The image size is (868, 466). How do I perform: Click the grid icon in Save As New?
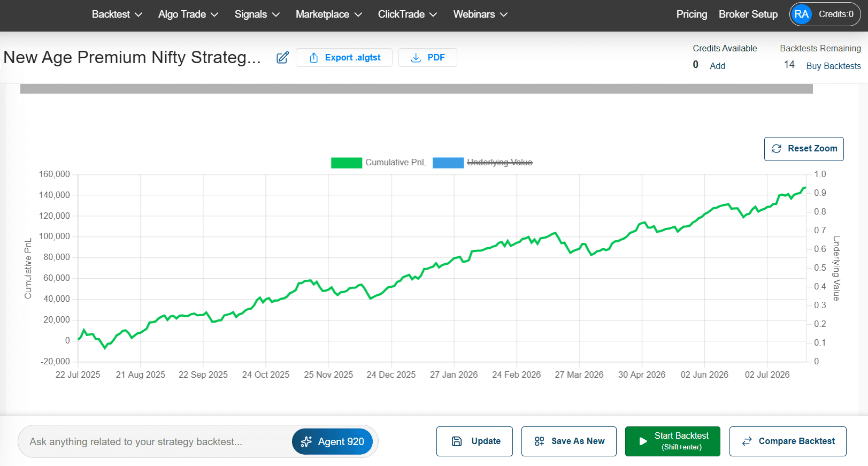[x=539, y=441]
